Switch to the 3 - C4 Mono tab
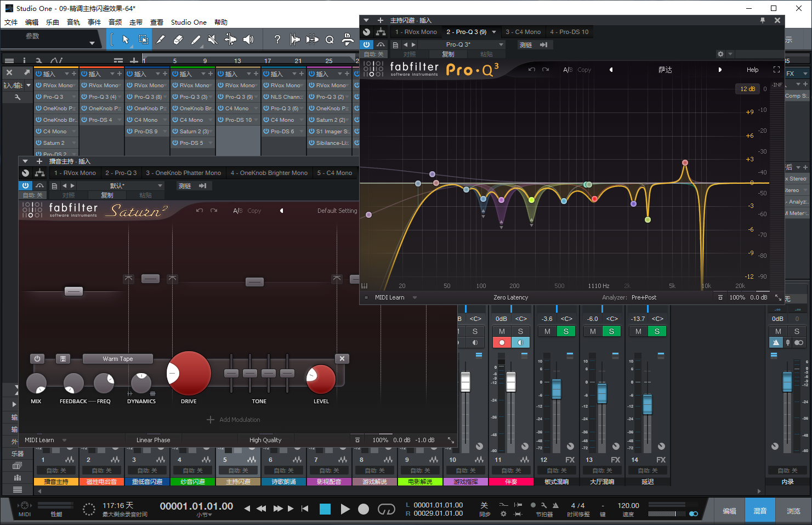Screen dimensions: 812x525 [x=523, y=32]
